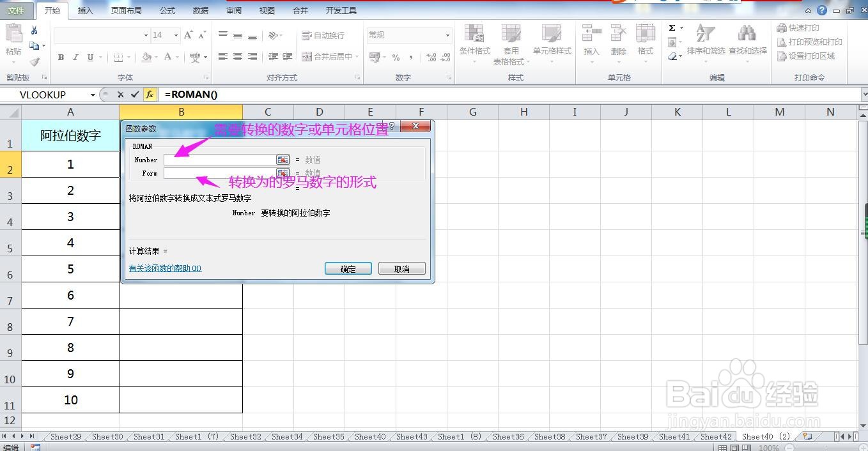Toggle middle vertical alignment

point(238,35)
